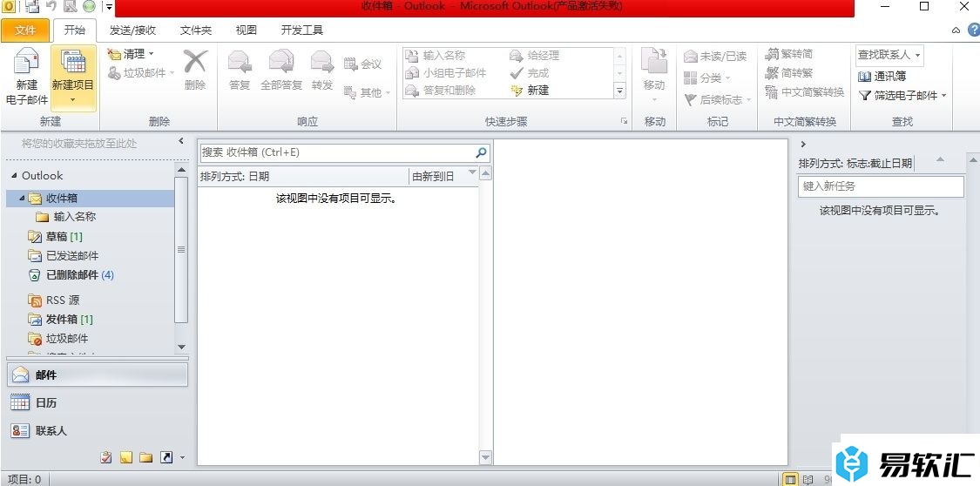Select quick step 小组电子邮件
Screen dimensions: 980x486
(x=446, y=73)
